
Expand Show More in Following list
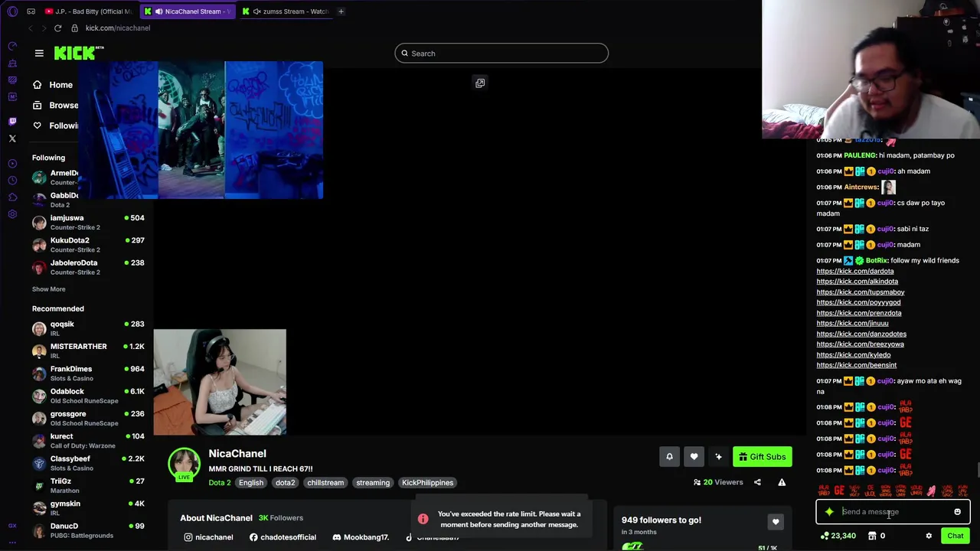(x=48, y=289)
